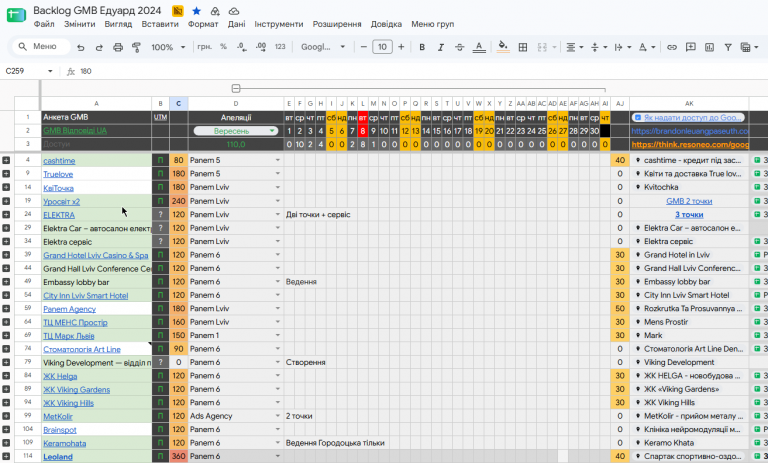Decrease decimal places icon

[x=241, y=47]
